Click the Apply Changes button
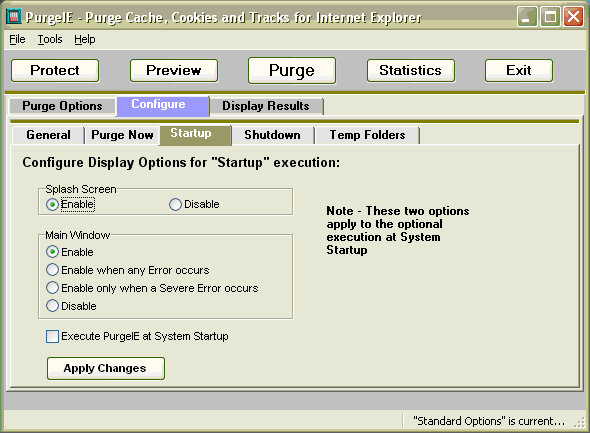The image size is (590, 433). 106,368
